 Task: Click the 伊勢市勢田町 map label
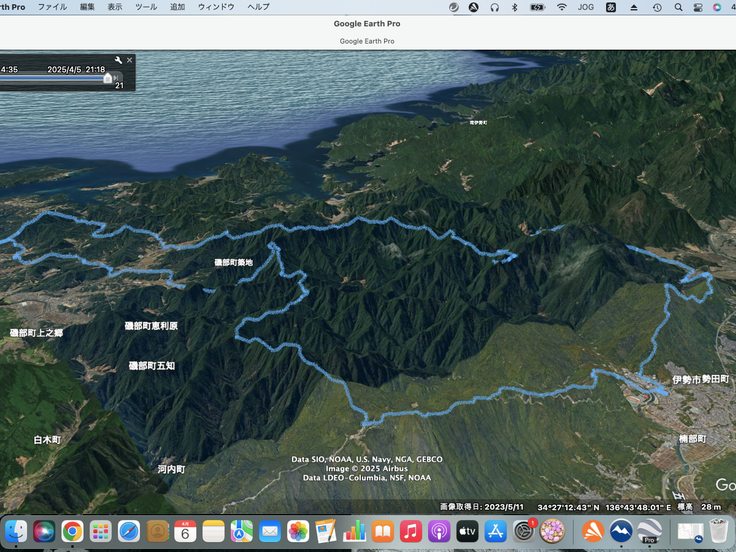point(701,380)
